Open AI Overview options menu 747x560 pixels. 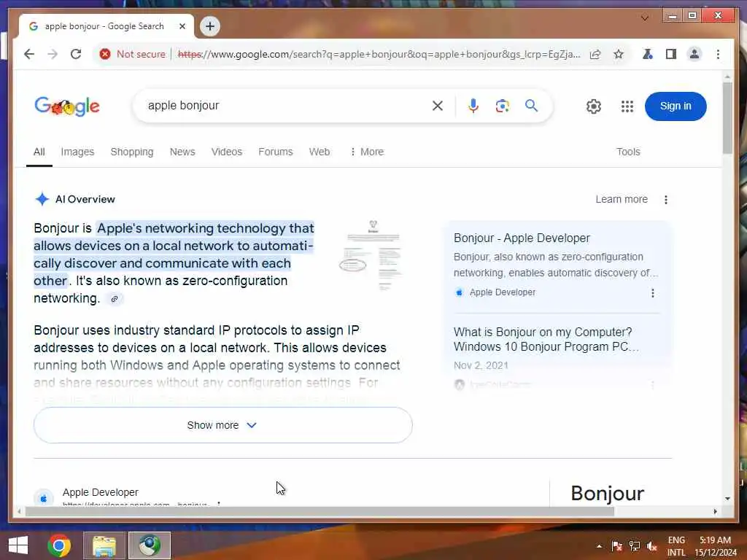[x=665, y=200]
